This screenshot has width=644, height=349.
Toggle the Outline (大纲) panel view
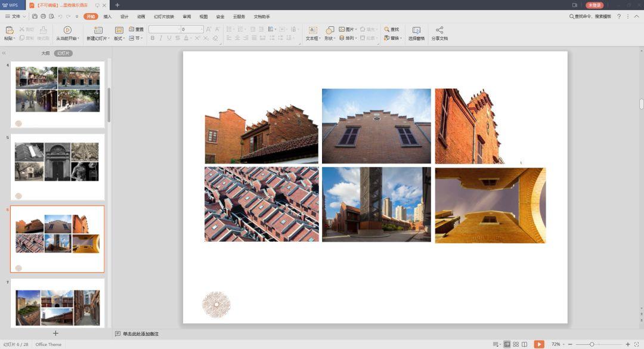(45, 53)
